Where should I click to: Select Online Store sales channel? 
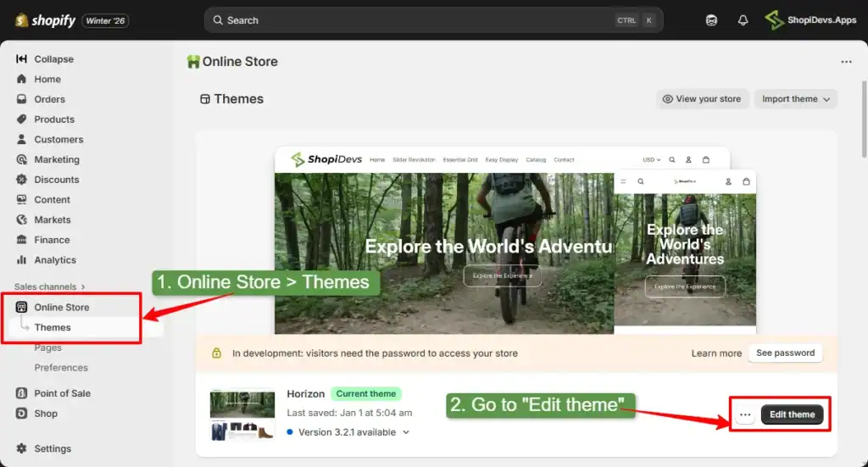click(61, 308)
